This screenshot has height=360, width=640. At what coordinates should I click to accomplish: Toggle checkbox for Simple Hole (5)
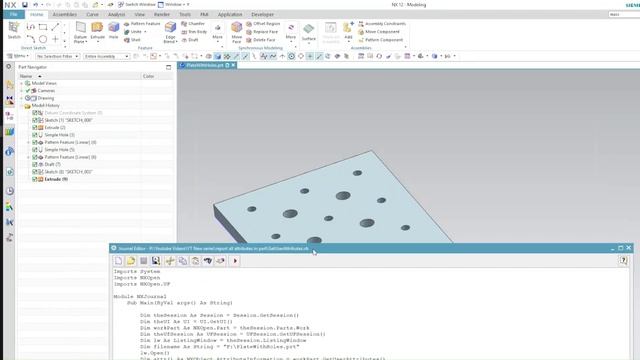pos(35,150)
